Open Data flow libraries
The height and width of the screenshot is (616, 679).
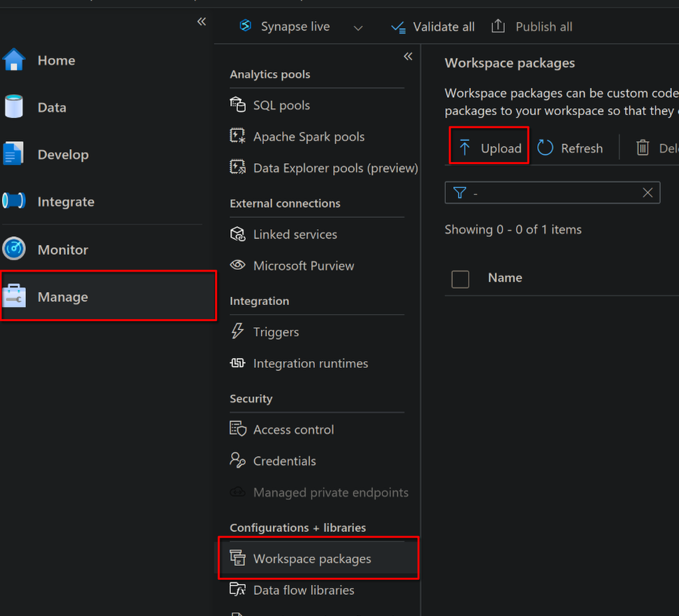click(x=303, y=590)
